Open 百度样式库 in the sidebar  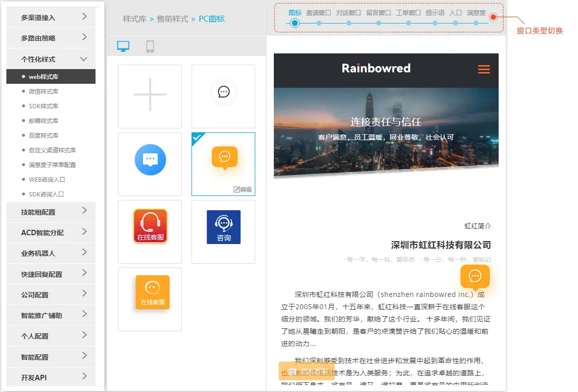point(44,136)
